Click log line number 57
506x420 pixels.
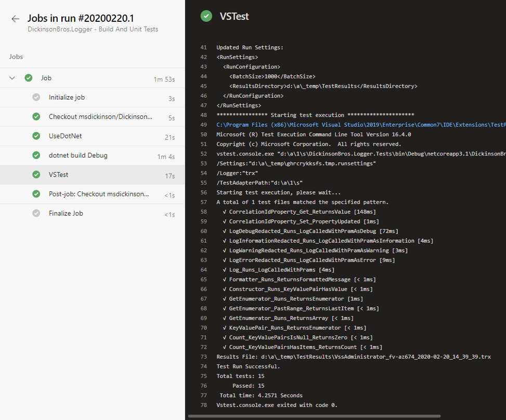click(204, 202)
